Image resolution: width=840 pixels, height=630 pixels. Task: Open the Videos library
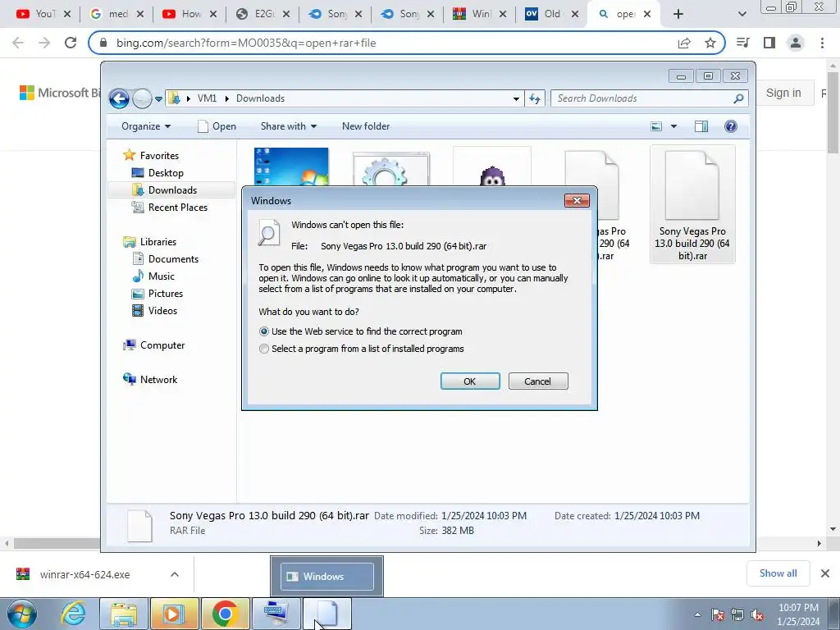click(162, 311)
